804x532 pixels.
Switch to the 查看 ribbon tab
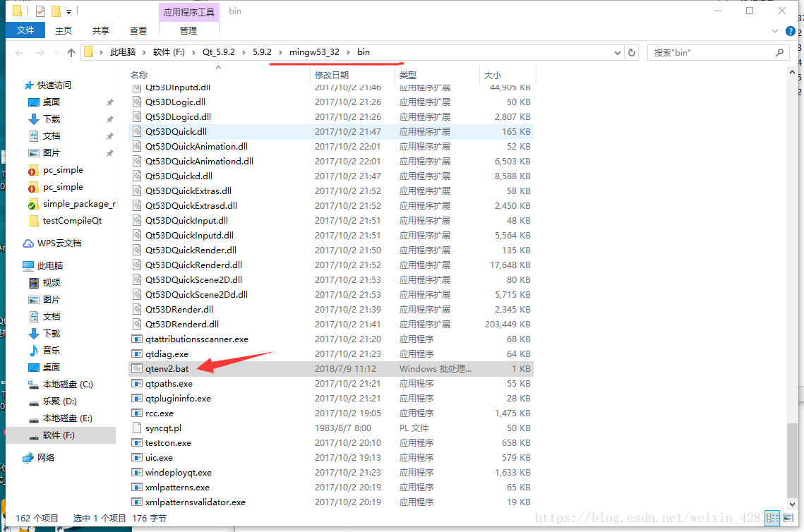click(x=138, y=31)
